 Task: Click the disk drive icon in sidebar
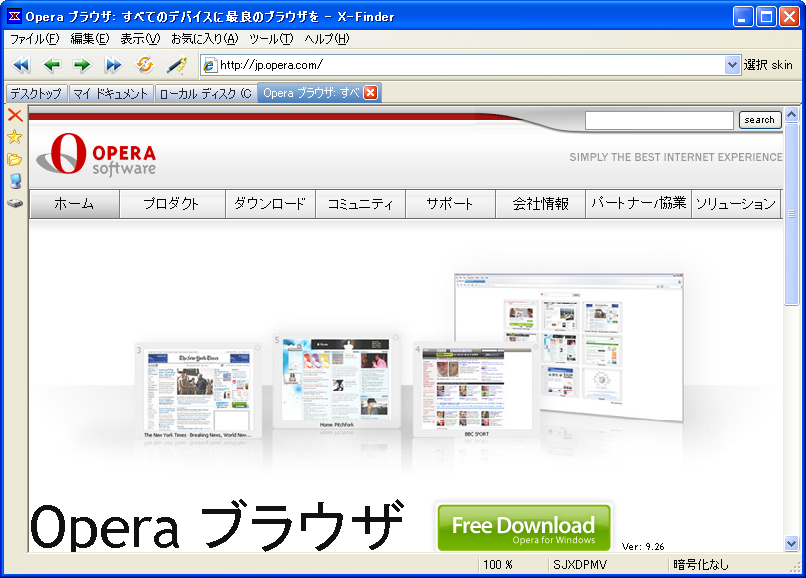[15, 203]
